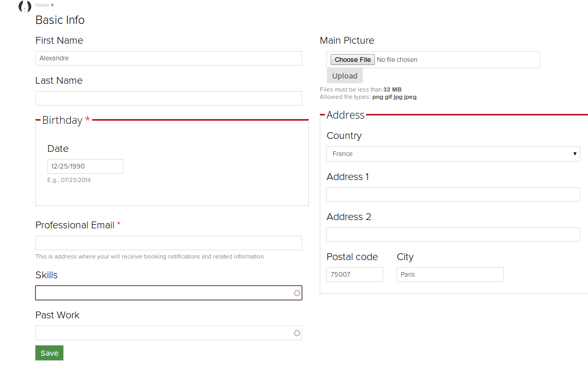Upload the Main Picture file

[x=345, y=76]
